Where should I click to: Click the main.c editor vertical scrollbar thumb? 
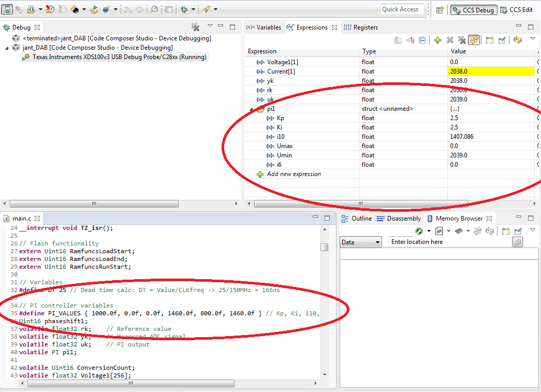point(324,247)
